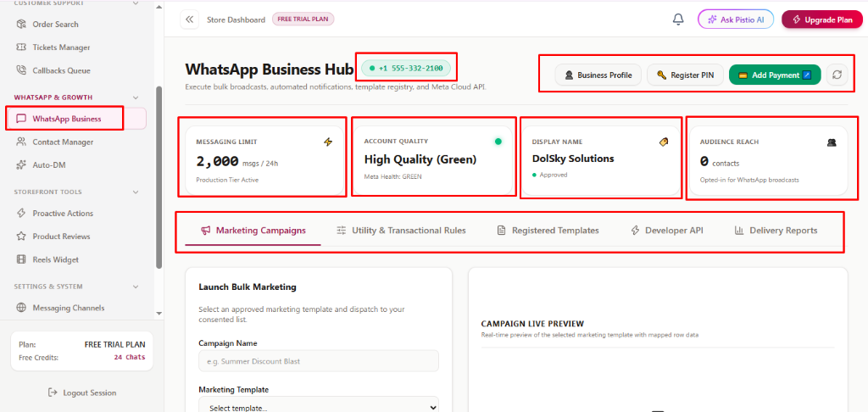
Task: Click the WhatsApp Business chat icon
Action: pos(21,119)
